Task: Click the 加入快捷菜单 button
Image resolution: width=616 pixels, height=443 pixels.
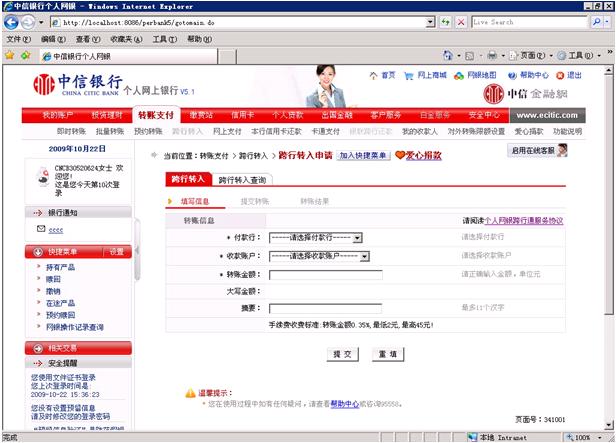Action: click(363, 156)
